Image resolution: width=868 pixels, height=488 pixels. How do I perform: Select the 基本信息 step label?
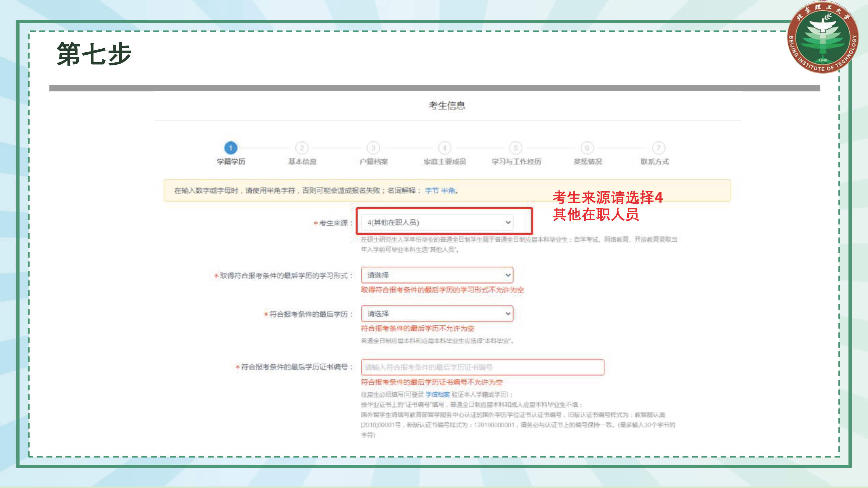pos(302,162)
